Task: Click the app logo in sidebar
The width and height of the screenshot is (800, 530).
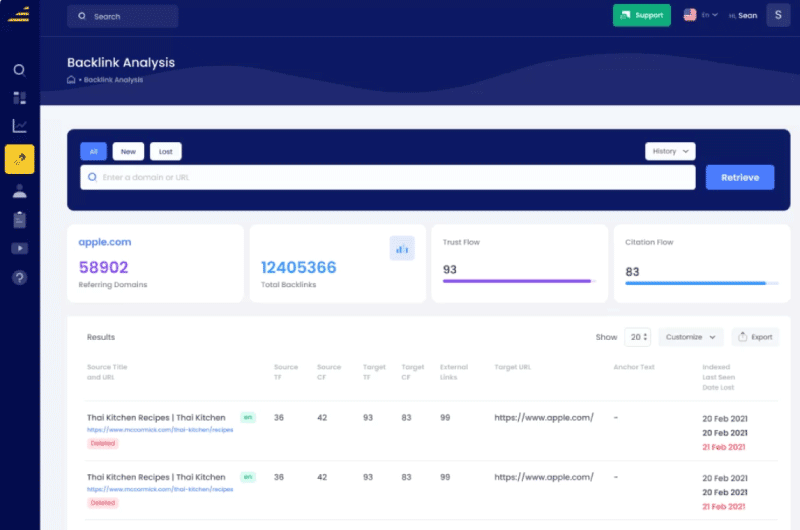Action: pos(19,14)
